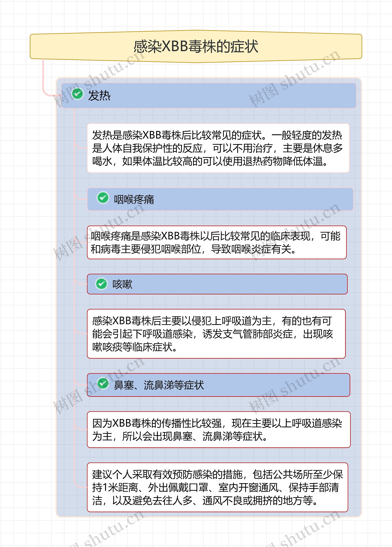Click the text box starting 建议个人采取有效预防感染的措施

(218, 487)
